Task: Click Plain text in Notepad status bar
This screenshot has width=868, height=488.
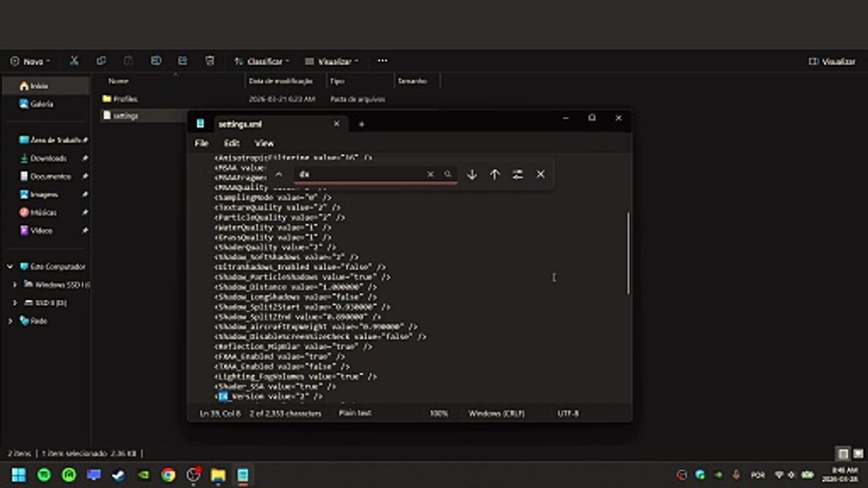Action: [x=355, y=413]
